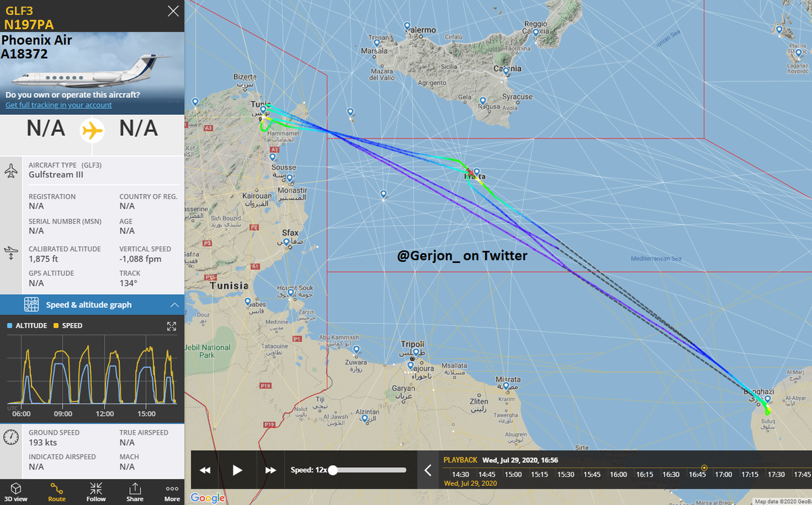This screenshot has width=812, height=505.
Task: Click the track value 134°
Action: 129,283
